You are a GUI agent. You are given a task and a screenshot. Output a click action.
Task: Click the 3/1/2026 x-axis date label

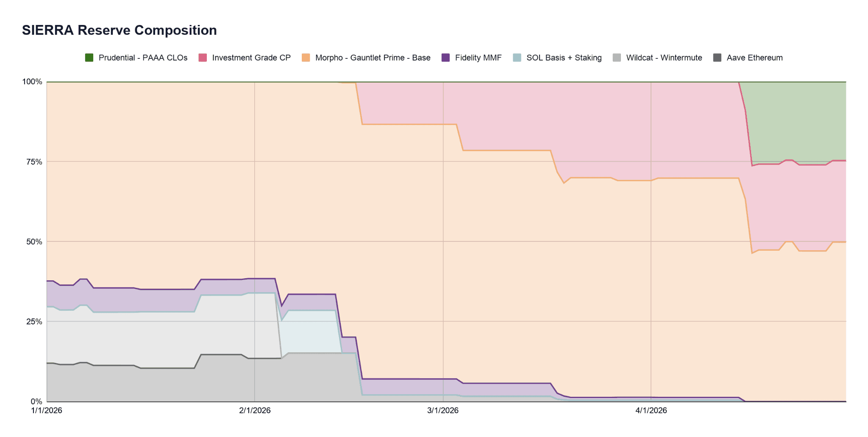pyautogui.click(x=443, y=410)
